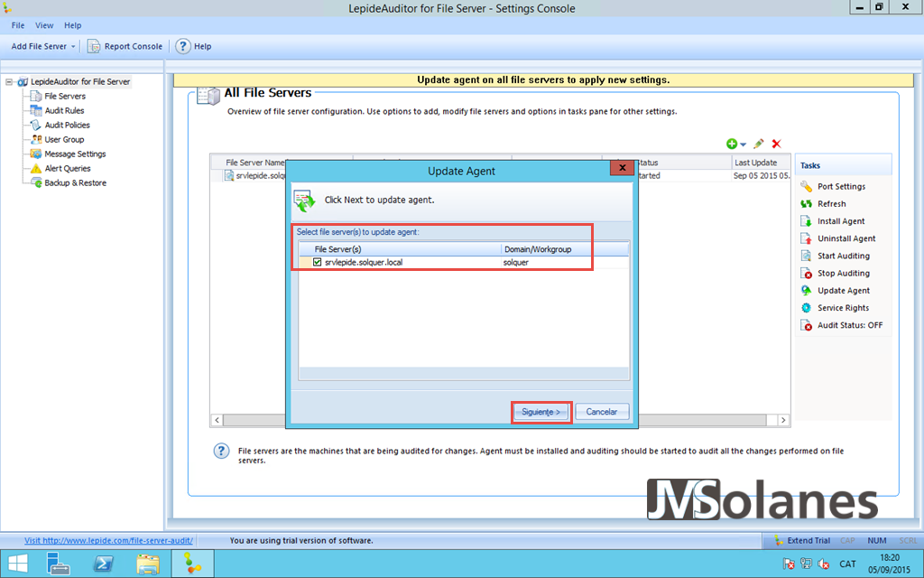
Task: Click Sep 05 2015 last update cell
Action: (x=761, y=176)
